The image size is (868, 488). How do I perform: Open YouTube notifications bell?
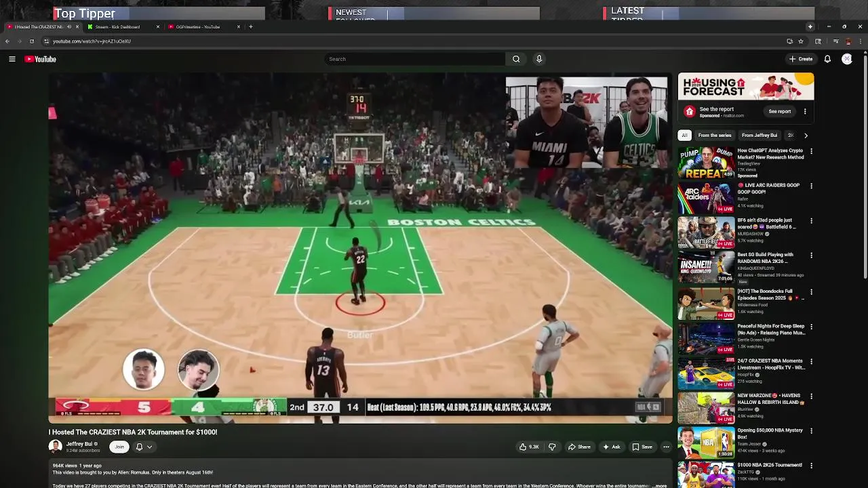tap(827, 59)
